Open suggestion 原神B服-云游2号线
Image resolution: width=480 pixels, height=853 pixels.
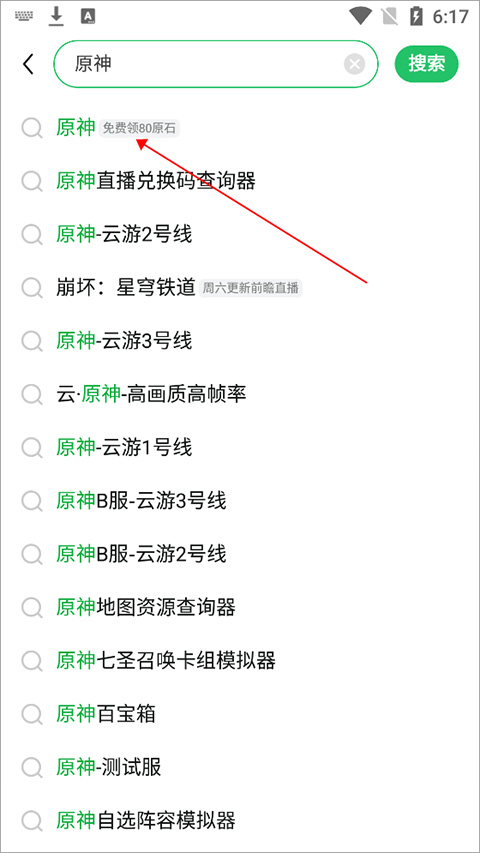tap(240, 555)
